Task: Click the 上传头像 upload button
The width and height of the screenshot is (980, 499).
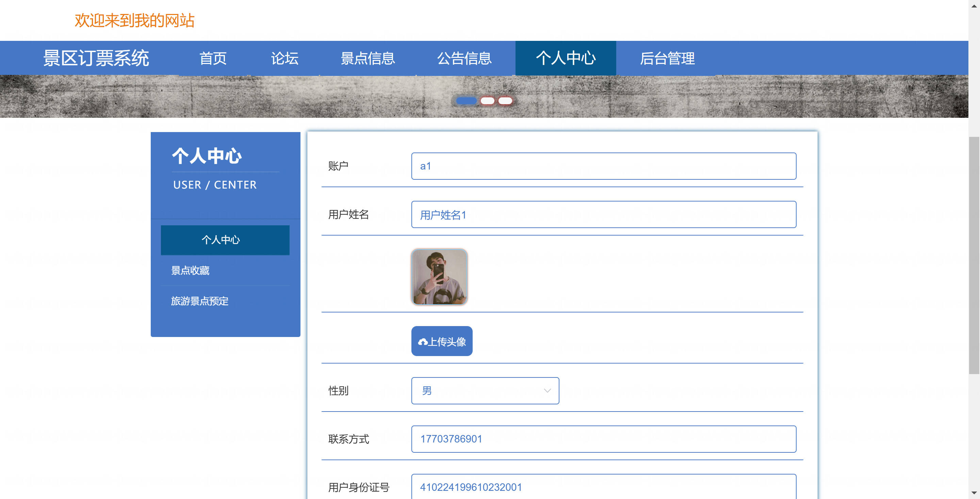Action: (x=442, y=341)
